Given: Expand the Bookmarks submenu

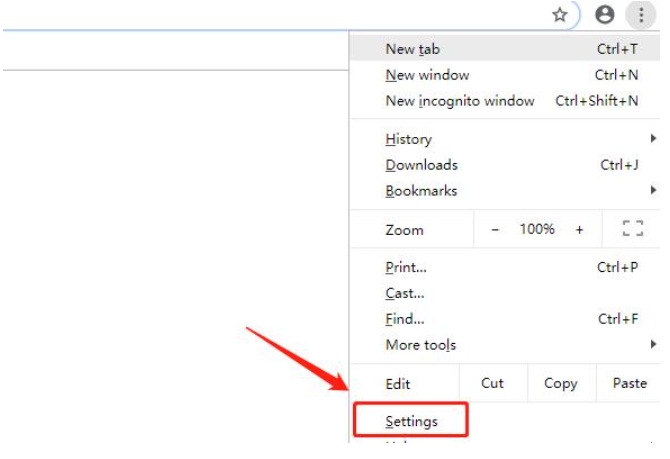Looking at the screenshot, I should 420,190.
